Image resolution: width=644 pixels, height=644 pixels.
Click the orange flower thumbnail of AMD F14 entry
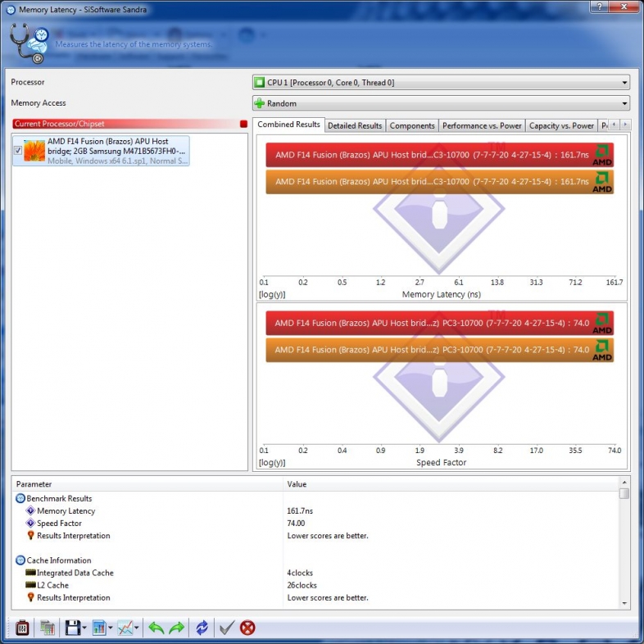[34, 150]
